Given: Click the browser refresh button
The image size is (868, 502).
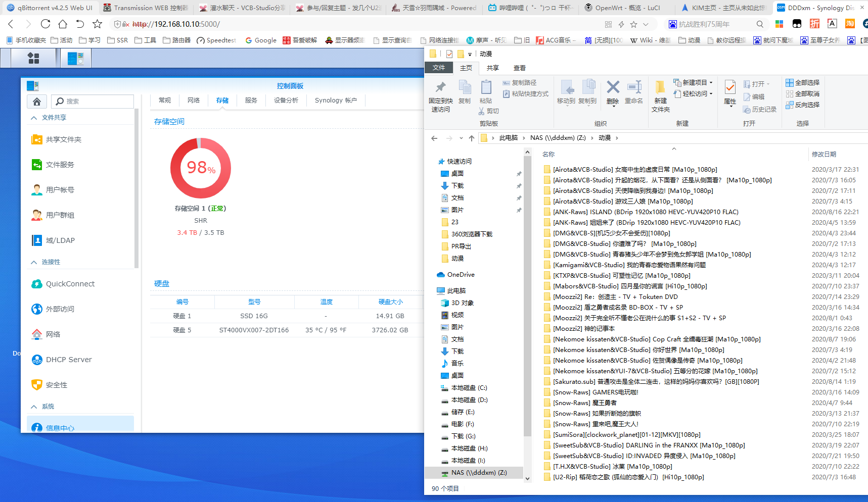Looking at the screenshot, I should (45, 24).
